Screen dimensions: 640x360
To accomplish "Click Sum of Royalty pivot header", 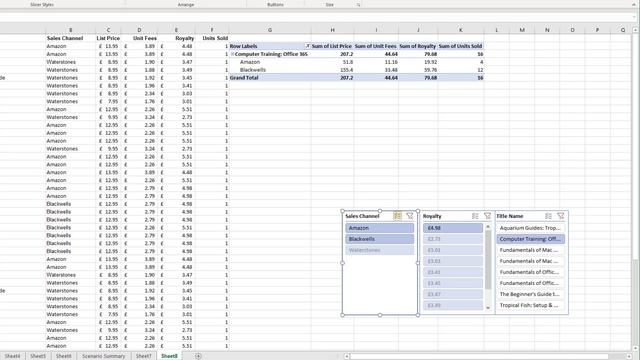I will [x=418, y=46].
